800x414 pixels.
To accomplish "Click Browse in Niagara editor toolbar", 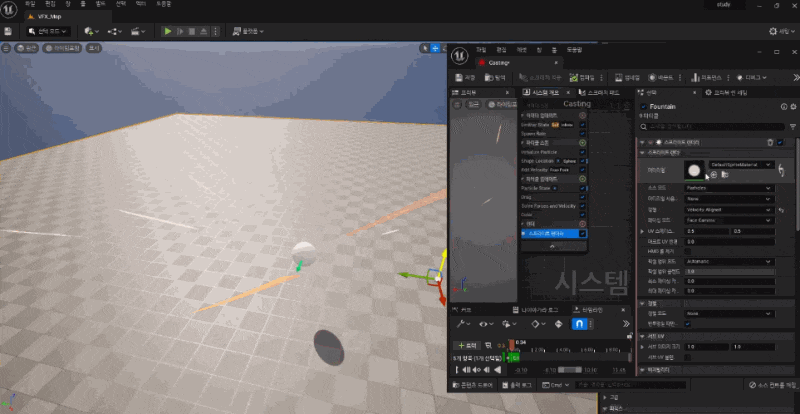I will pos(495,78).
